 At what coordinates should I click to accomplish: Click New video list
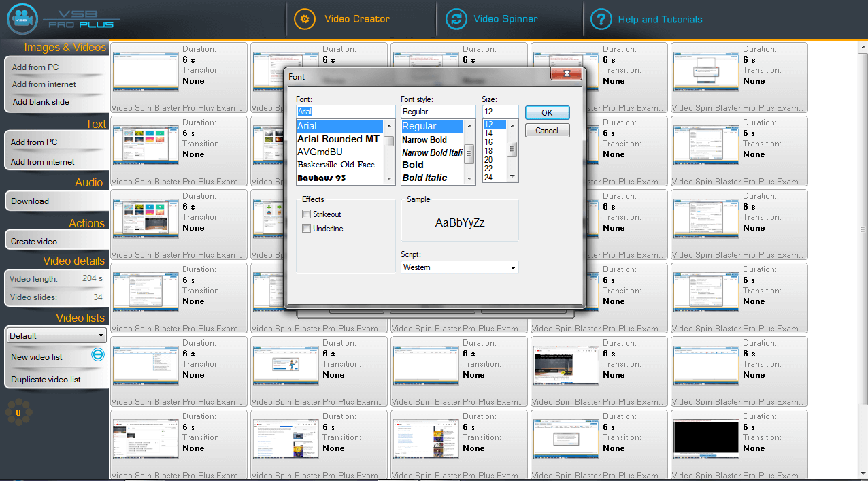37,357
